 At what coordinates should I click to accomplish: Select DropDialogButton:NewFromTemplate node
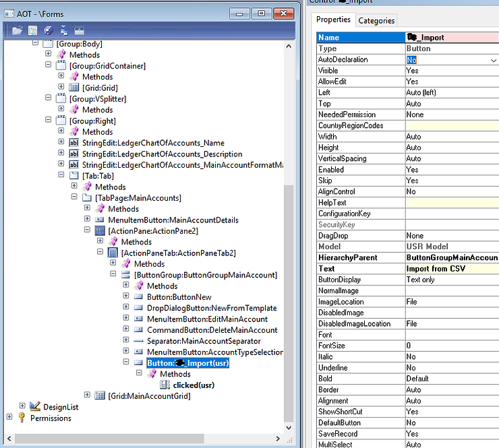click(212, 308)
